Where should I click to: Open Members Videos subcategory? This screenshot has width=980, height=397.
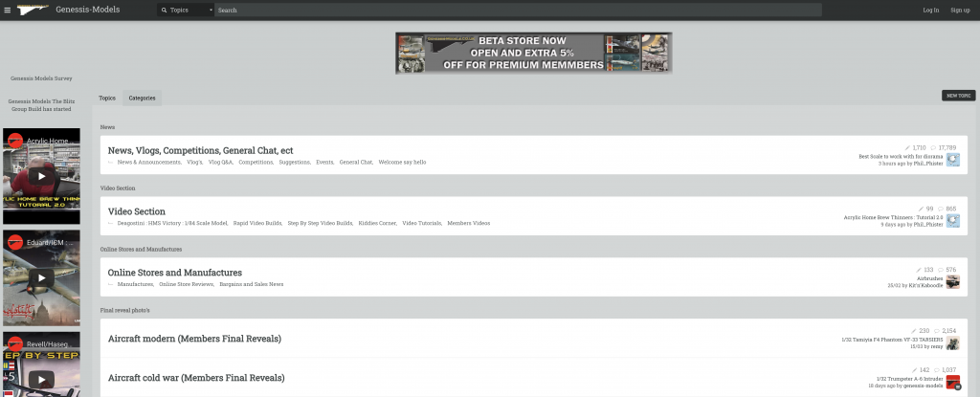[469, 223]
